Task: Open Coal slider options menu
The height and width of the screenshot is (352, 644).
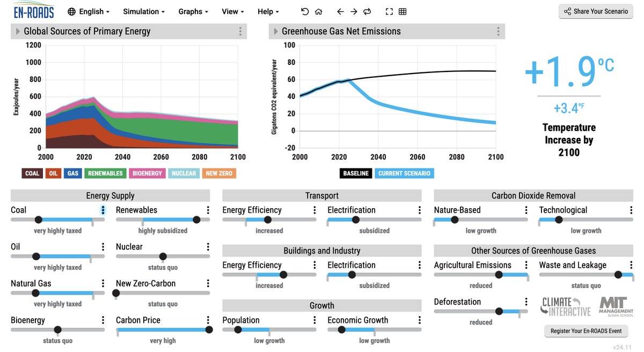Action: (x=103, y=210)
